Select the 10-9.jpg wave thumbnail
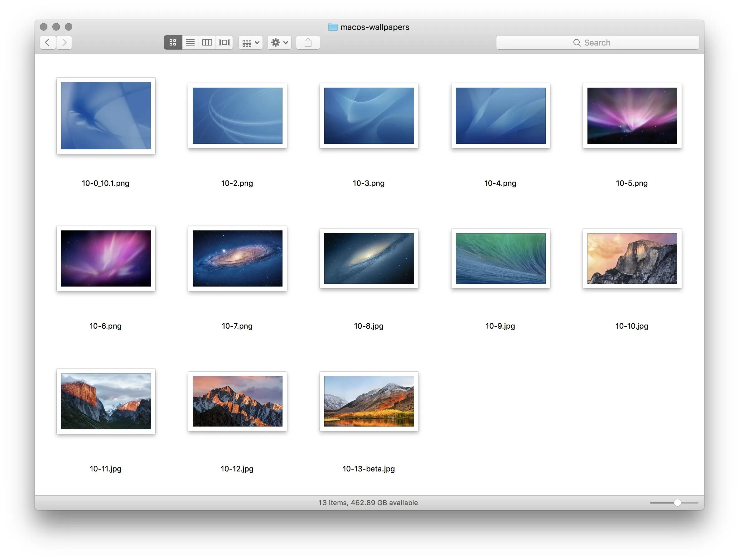The width and height of the screenshot is (739, 560). coord(500,258)
